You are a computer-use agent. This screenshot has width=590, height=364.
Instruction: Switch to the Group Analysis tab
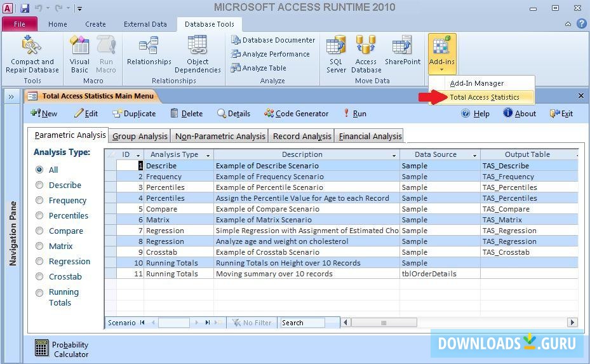tap(140, 137)
